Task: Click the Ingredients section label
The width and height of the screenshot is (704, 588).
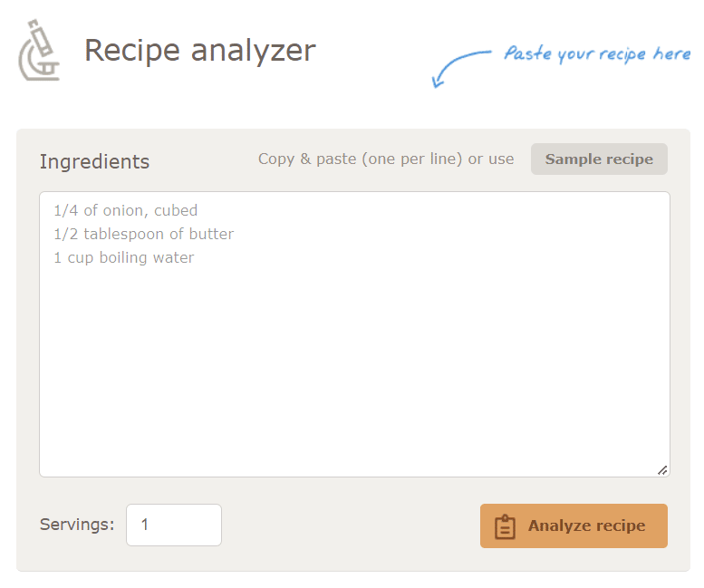Action: pos(94,161)
